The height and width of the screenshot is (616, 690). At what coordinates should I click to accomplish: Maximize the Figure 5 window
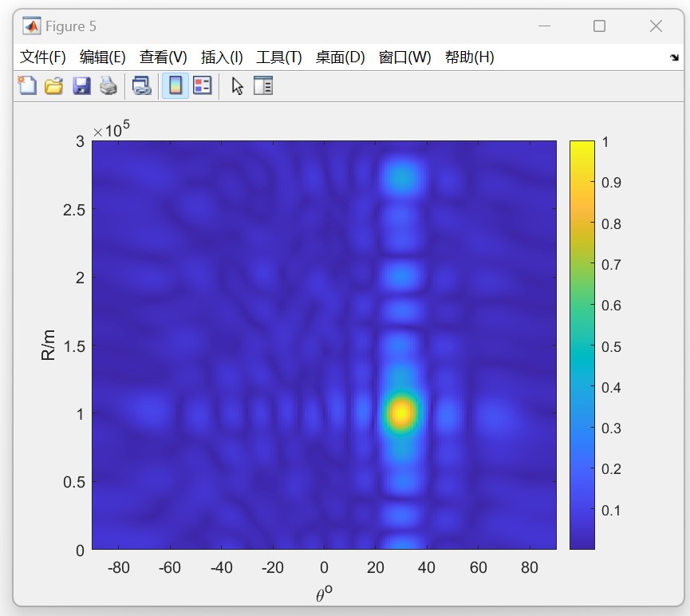coord(599,26)
